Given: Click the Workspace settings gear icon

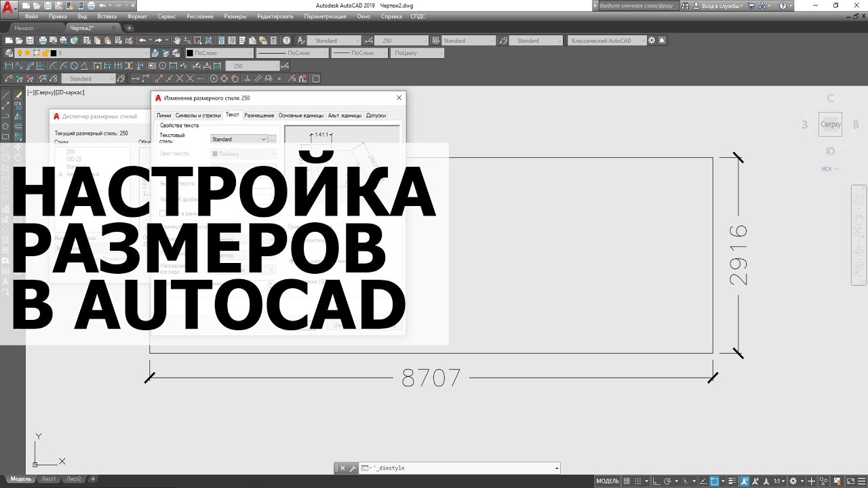Looking at the screenshot, I should tap(652, 41).
